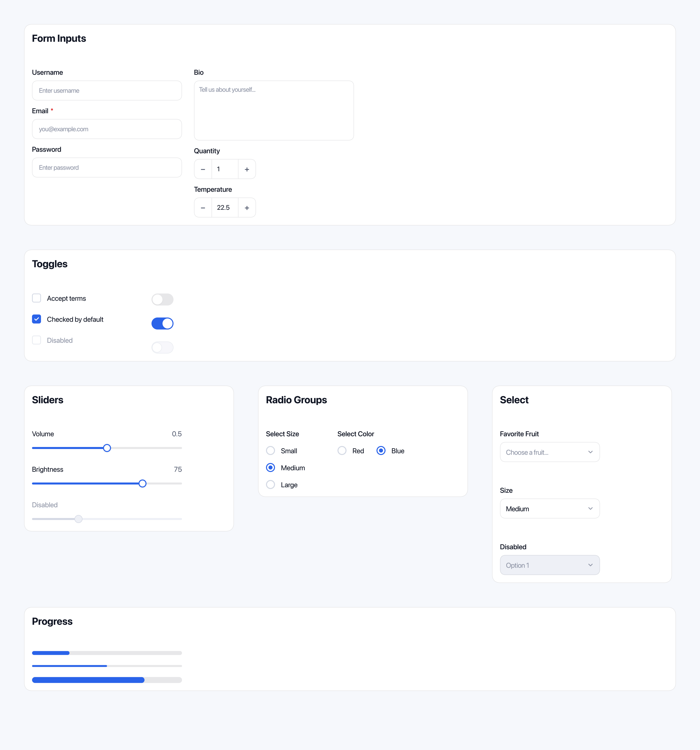The height and width of the screenshot is (750, 700).
Task: Click the Volume value 0.5
Action: 176,434
